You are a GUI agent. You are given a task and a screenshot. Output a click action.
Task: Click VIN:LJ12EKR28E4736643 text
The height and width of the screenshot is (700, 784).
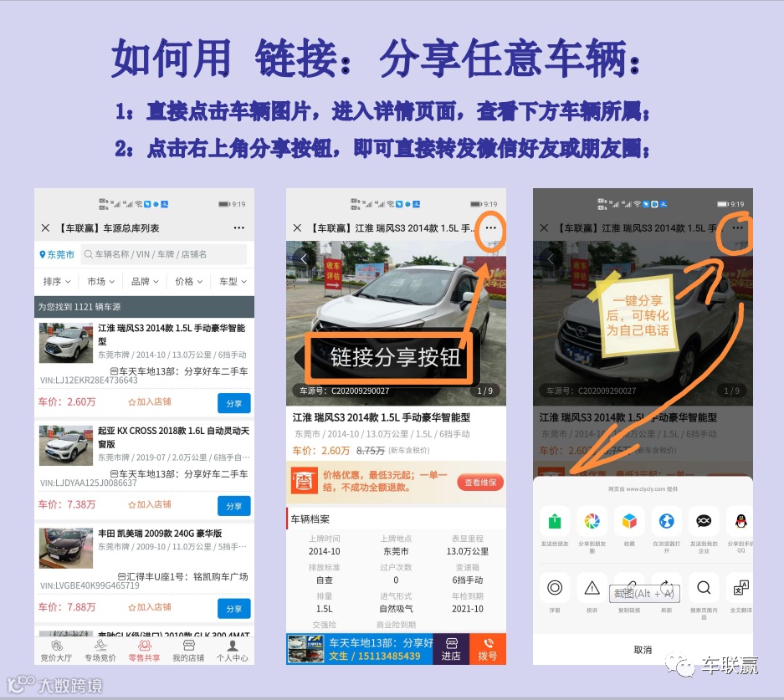click(89, 381)
